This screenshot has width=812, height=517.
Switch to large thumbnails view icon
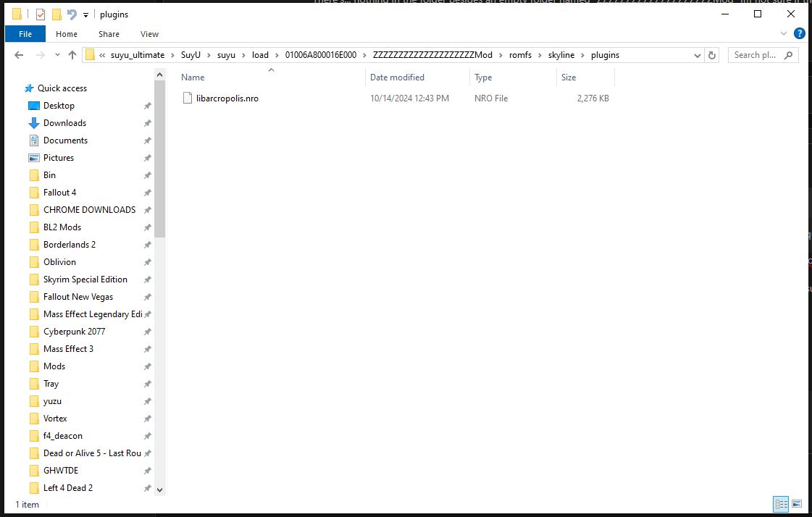click(x=797, y=504)
